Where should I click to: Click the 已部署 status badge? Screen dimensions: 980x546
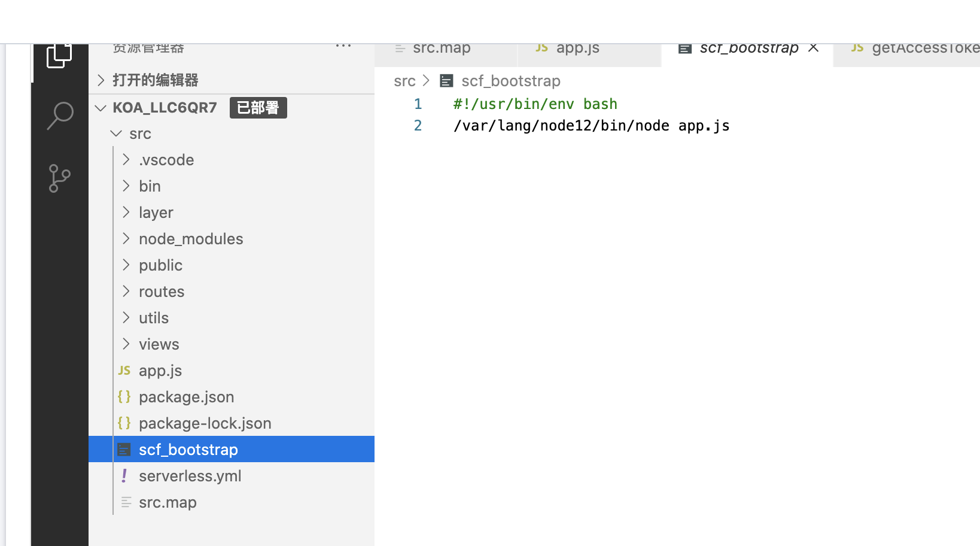[258, 108]
